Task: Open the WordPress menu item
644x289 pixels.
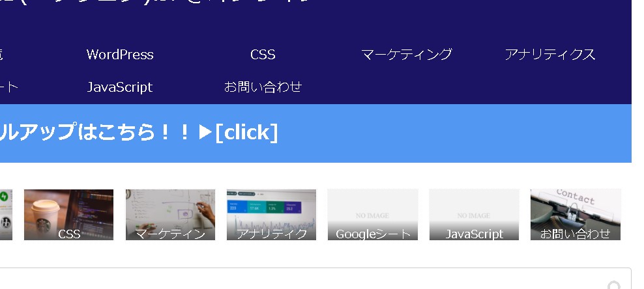Action: [x=120, y=55]
